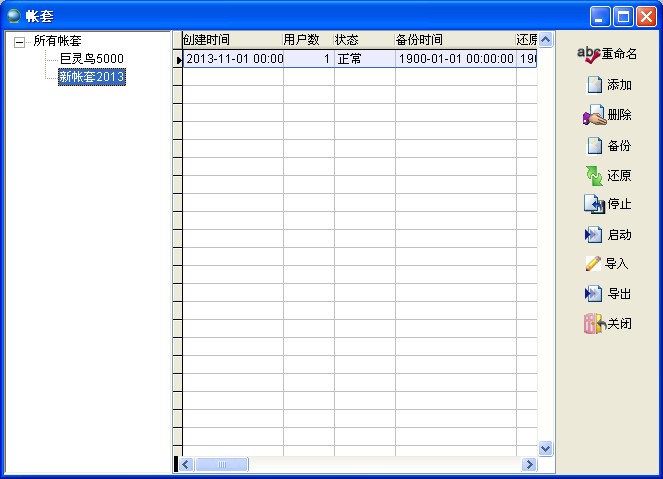Image resolution: width=663 pixels, height=479 pixels.
Task: Click the 创建时间 column header
Action: (x=231, y=40)
